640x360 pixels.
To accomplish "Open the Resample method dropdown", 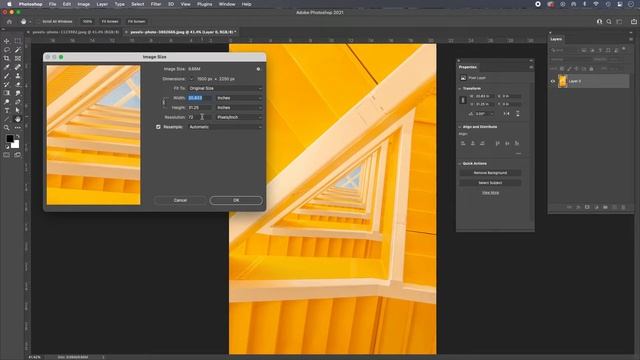I will click(225, 127).
